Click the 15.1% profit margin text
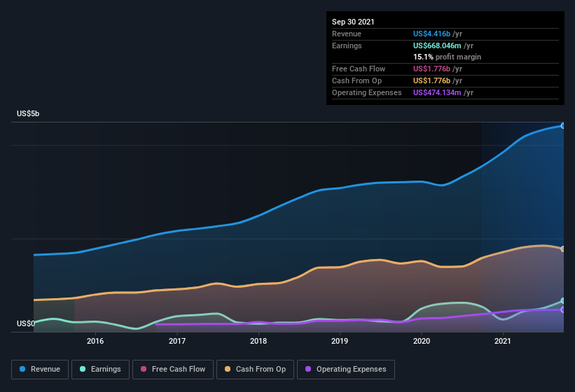The image size is (575, 392). pos(447,57)
